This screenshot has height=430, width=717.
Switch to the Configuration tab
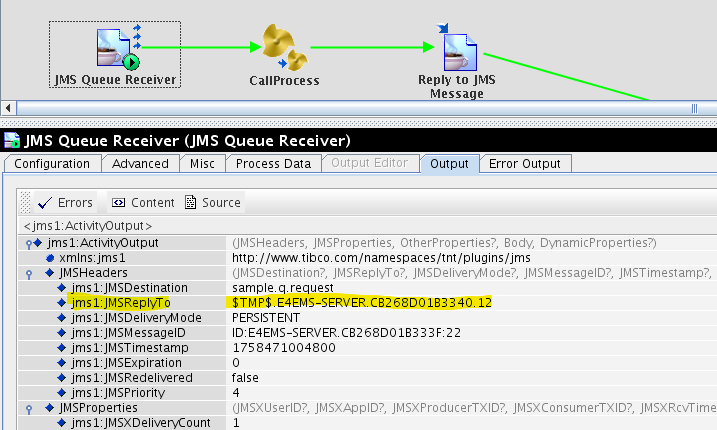[x=52, y=163]
